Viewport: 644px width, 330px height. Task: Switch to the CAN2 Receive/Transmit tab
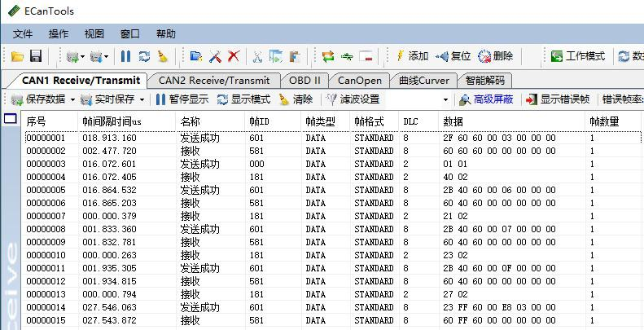point(213,81)
